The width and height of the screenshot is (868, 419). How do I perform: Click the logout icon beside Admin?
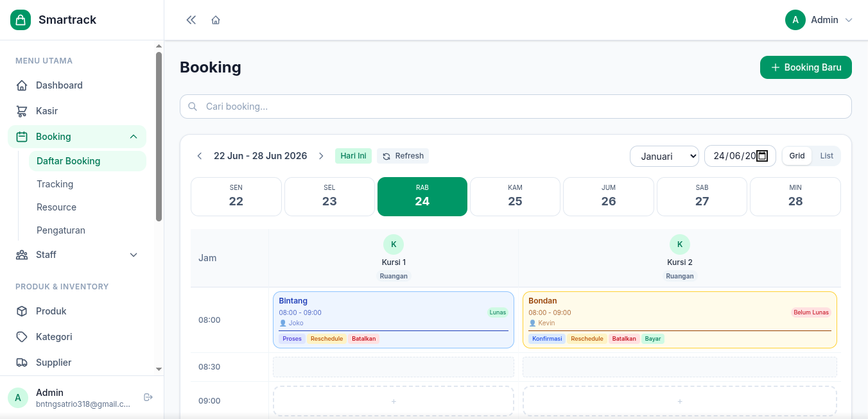click(x=148, y=397)
